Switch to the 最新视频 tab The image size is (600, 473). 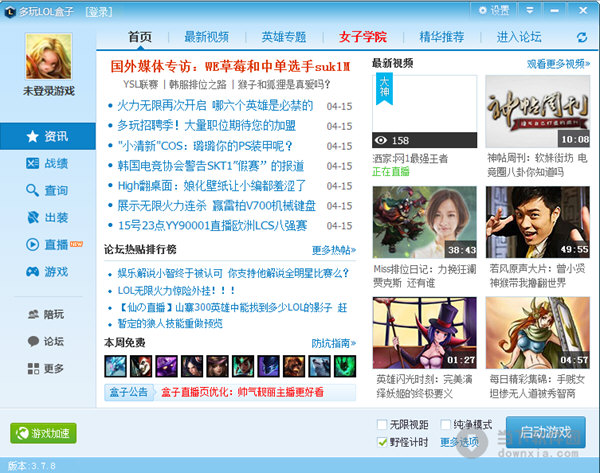[207, 37]
